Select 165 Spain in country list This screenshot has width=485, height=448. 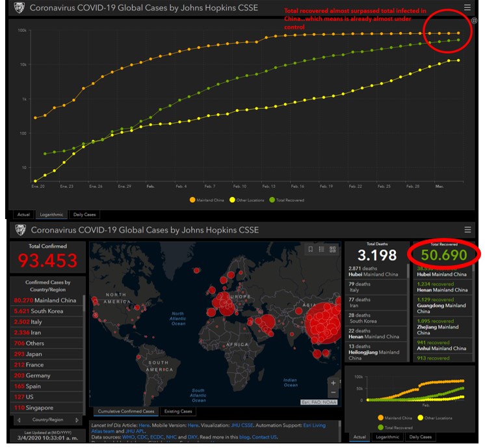coord(46,386)
